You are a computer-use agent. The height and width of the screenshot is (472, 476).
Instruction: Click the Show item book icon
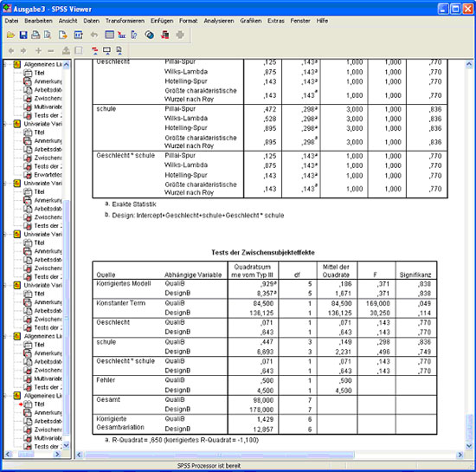coord(66,51)
